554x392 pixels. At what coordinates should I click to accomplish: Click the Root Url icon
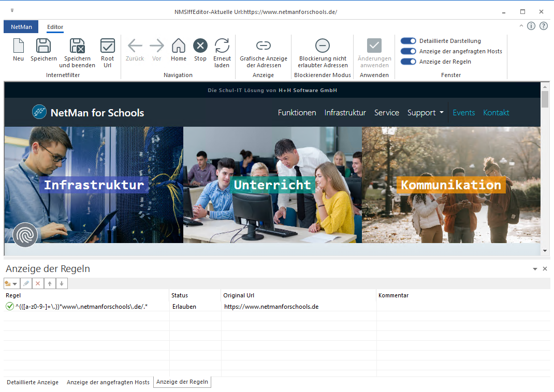107,46
